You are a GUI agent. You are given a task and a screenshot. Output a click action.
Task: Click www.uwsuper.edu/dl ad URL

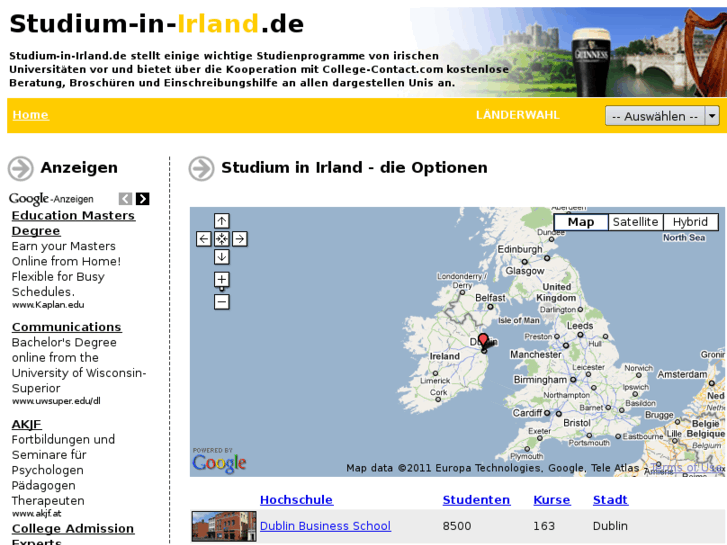click(56, 401)
